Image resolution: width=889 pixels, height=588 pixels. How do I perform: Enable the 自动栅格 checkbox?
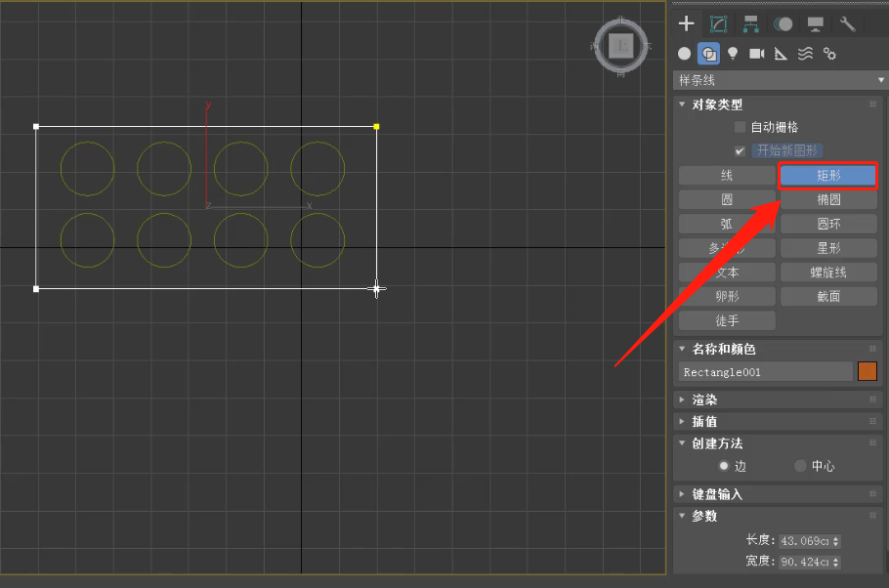pyautogui.click(x=740, y=127)
